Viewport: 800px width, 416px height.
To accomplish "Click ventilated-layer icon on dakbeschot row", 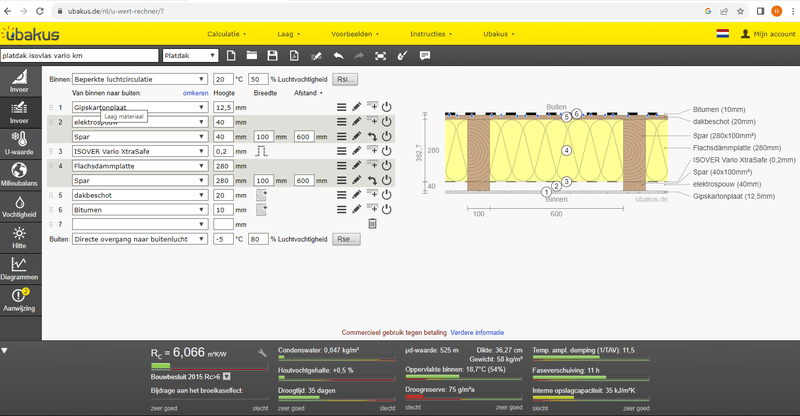I will [261, 195].
